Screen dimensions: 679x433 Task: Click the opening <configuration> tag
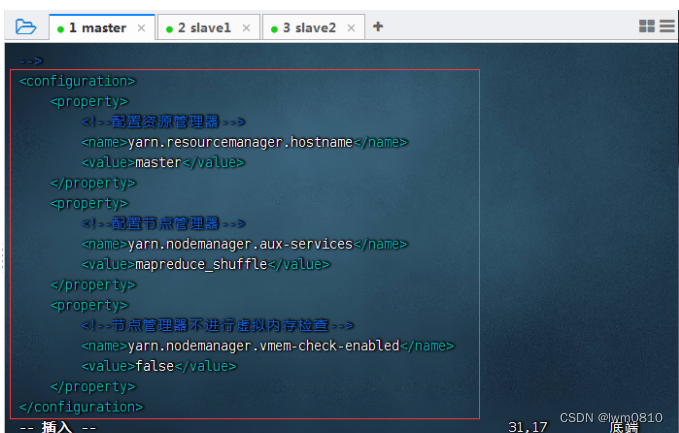click(x=78, y=81)
